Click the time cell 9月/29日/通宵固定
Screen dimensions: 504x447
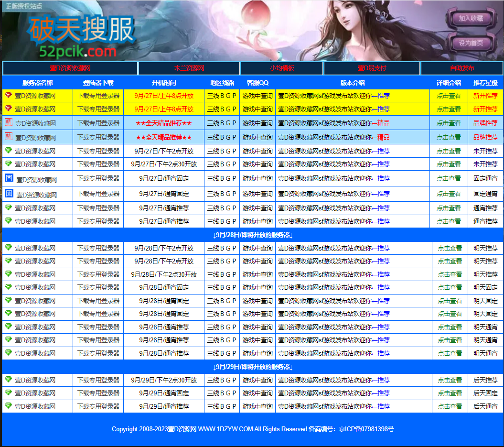tap(164, 393)
